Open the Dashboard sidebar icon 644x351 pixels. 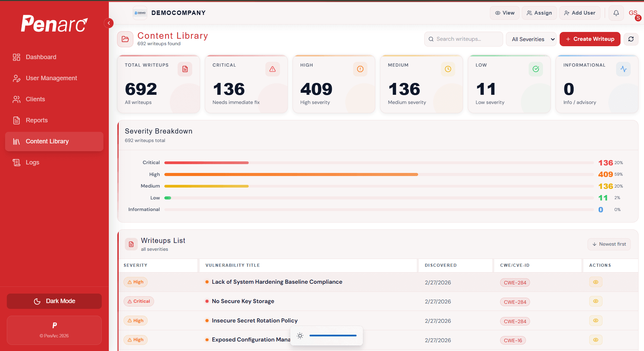(x=16, y=57)
